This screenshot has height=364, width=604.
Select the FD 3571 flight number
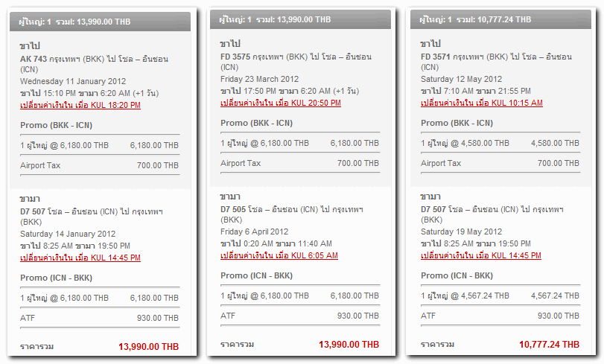(x=436, y=56)
